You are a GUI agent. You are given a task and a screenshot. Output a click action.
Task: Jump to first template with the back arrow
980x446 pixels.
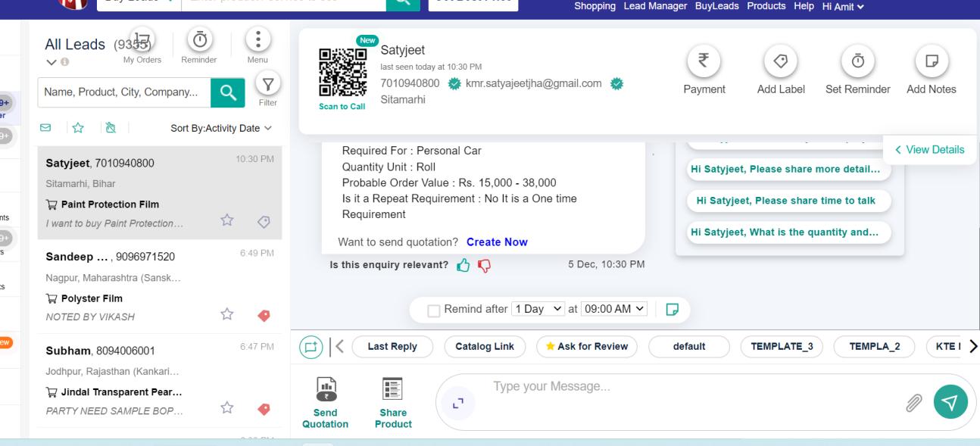338,347
